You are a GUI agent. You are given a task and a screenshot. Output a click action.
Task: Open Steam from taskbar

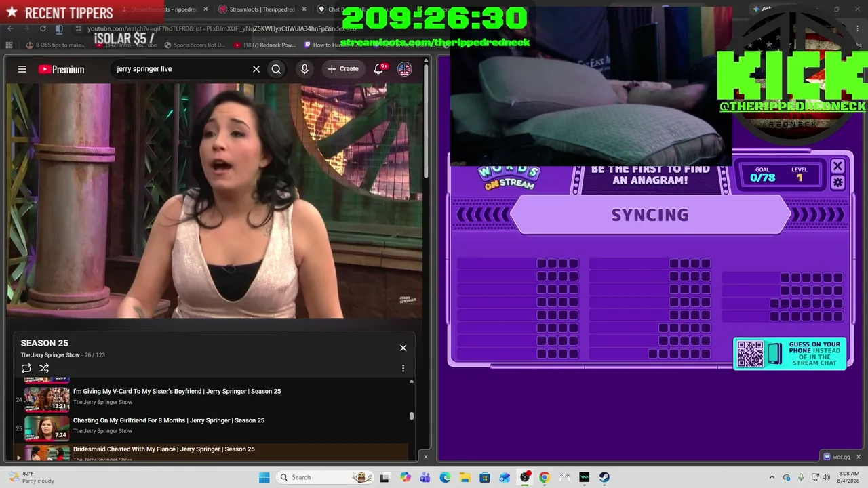point(604,477)
